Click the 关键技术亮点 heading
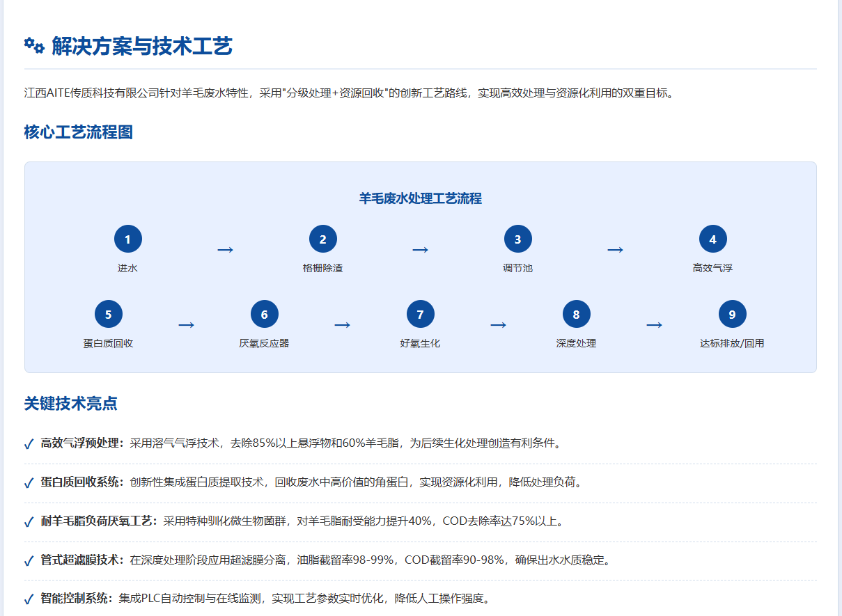This screenshot has height=616, width=842. click(x=70, y=404)
